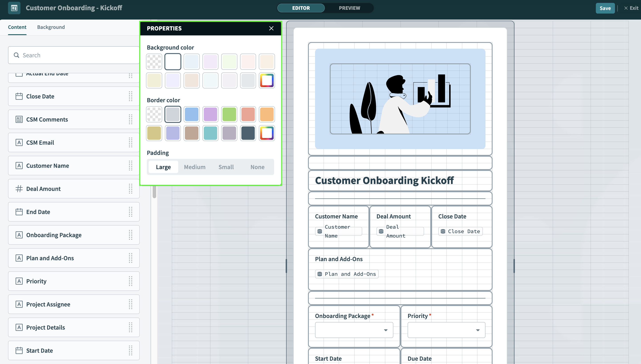Click the form app icon beside the title
Image resolution: width=641 pixels, height=364 pixels.
coord(14,8)
